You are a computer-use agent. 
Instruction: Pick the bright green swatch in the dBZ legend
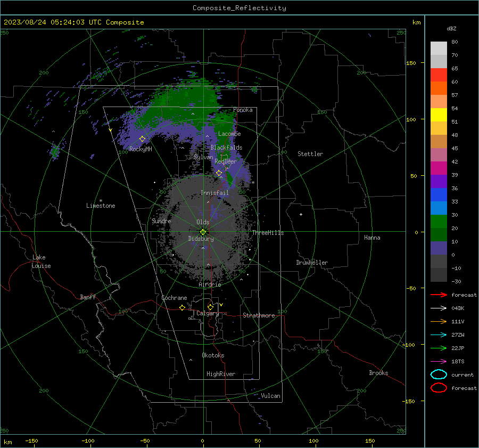[x=439, y=221]
